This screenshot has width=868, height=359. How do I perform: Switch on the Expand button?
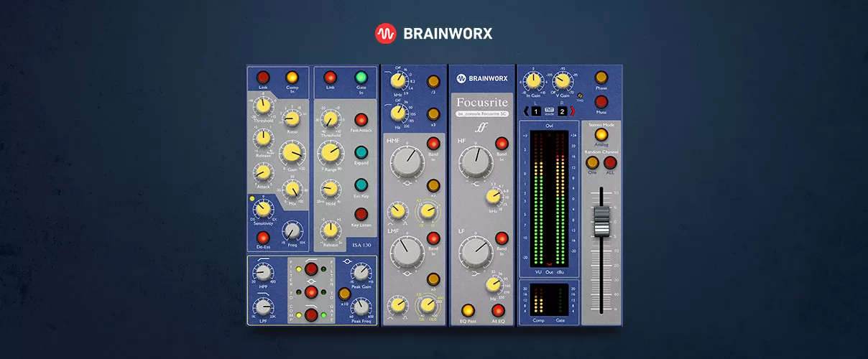[x=361, y=152]
